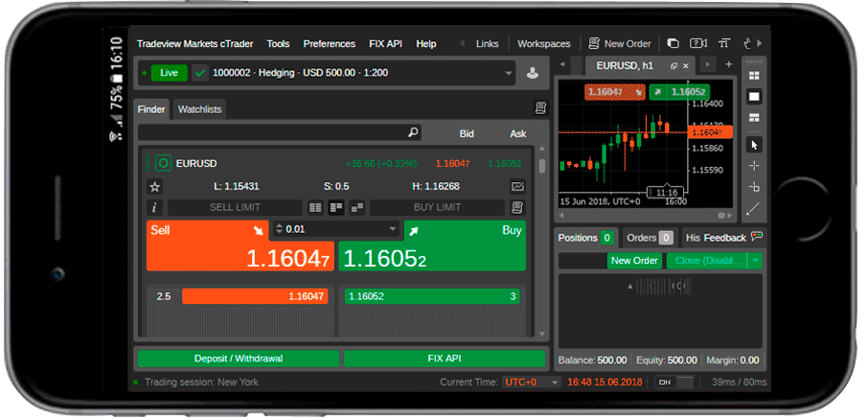This screenshot has width=868, height=420.
Task: Add a new chart tab with plus
Action: [x=729, y=64]
